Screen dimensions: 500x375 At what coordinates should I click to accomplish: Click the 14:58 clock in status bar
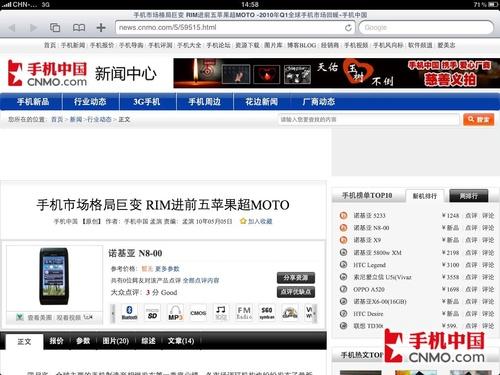tap(250, 5)
